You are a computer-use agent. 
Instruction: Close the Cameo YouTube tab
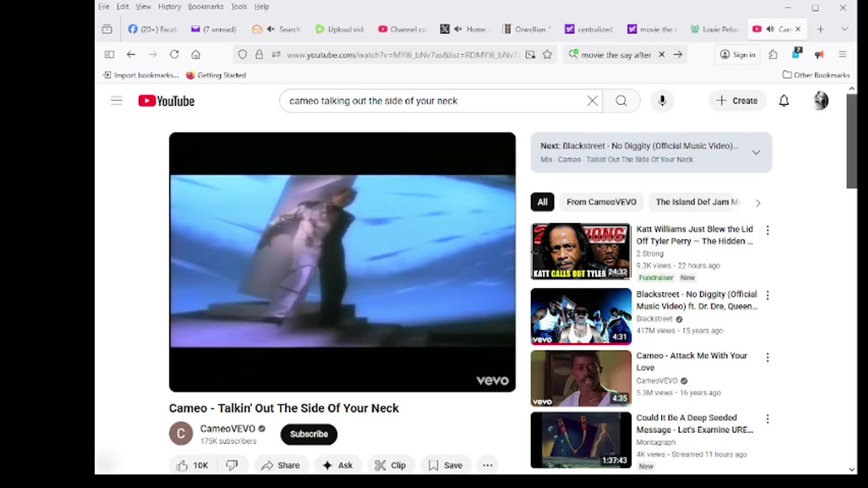tap(797, 29)
